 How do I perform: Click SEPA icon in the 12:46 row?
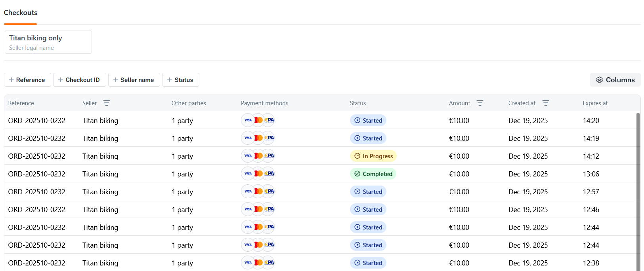pos(269,209)
